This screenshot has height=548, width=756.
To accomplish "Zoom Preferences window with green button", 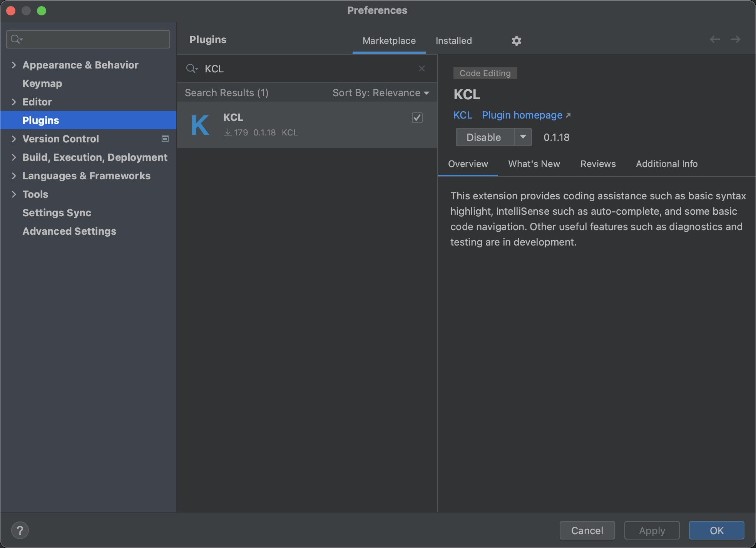I will point(42,10).
